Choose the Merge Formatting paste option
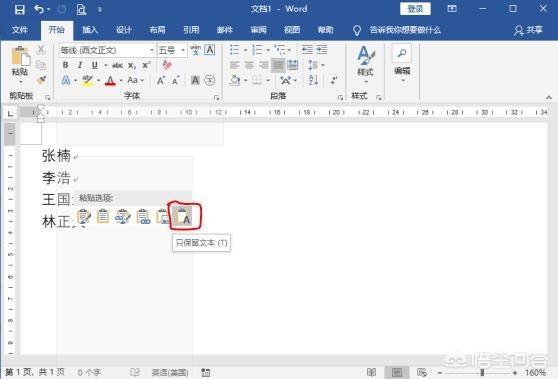This screenshot has height=379, width=558. (x=103, y=216)
